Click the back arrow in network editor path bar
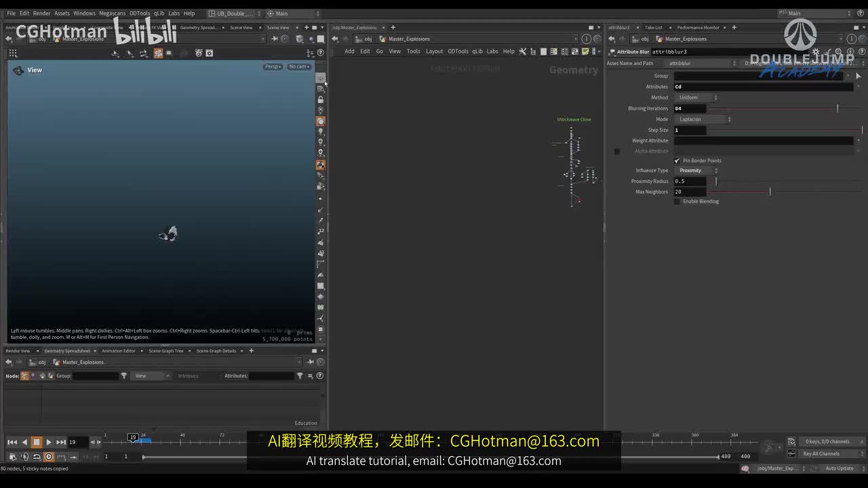Image resolution: width=868 pixels, height=488 pixels. (x=335, y=39)
